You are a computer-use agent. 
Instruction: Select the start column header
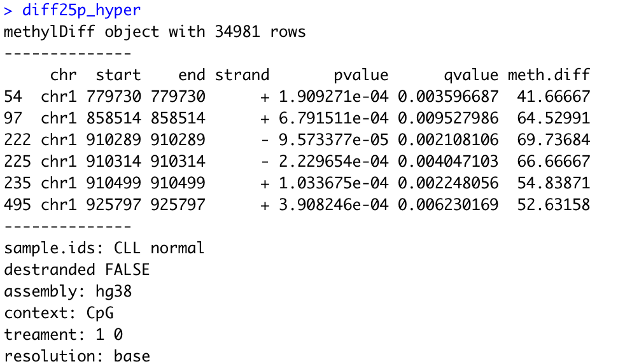click(118, 75)
